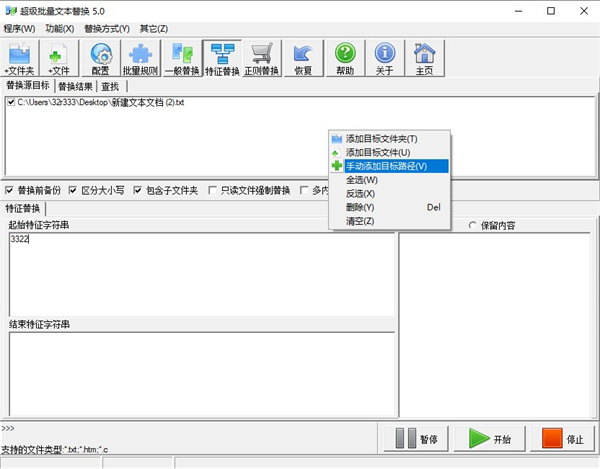Toggle the 包含子文件夹 checkbox
The width and height of the screenshot is (600, 469).
(137, 190)
